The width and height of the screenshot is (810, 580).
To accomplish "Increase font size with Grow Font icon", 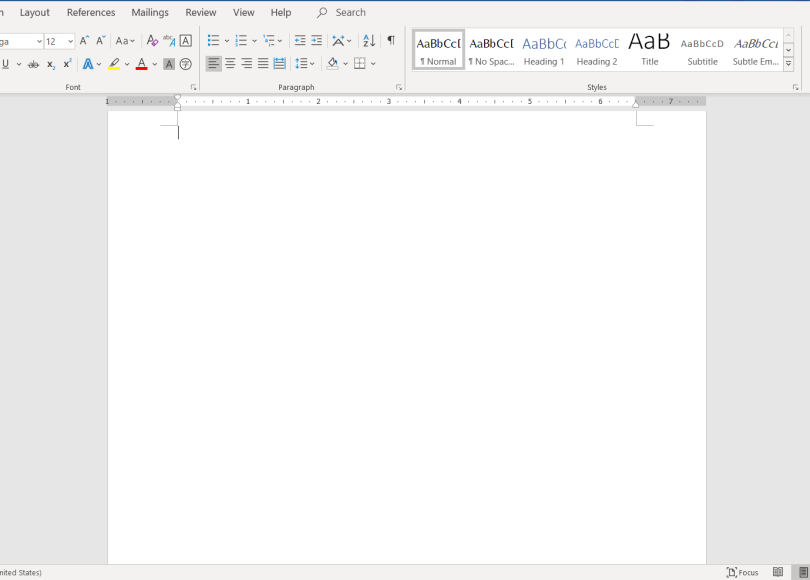I will click(x=84, y=41).
